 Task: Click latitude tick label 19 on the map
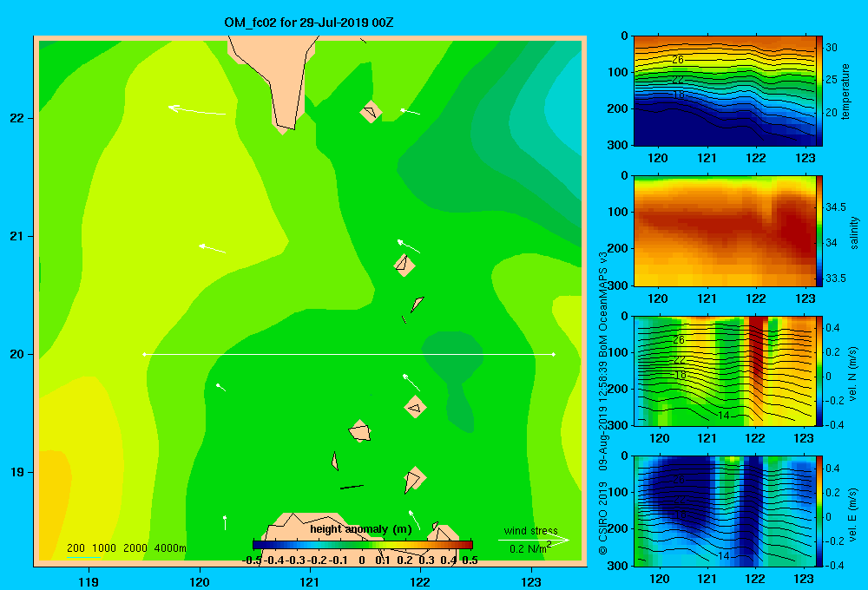[16, 472]
